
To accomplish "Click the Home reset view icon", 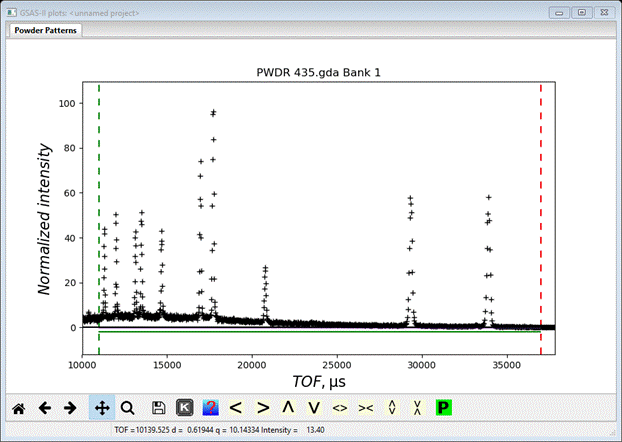I will (18, 407).
